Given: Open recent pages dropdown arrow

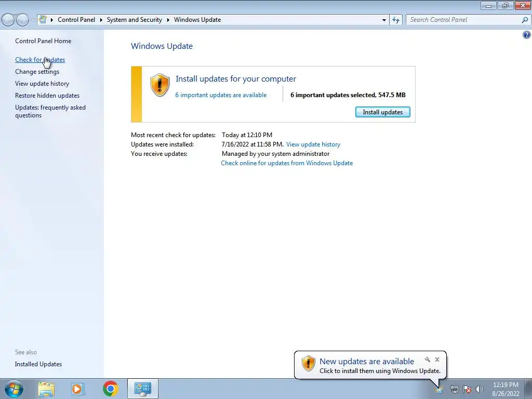Looking at the screenshot, I should pyautogui.click(x=33, y=20).
